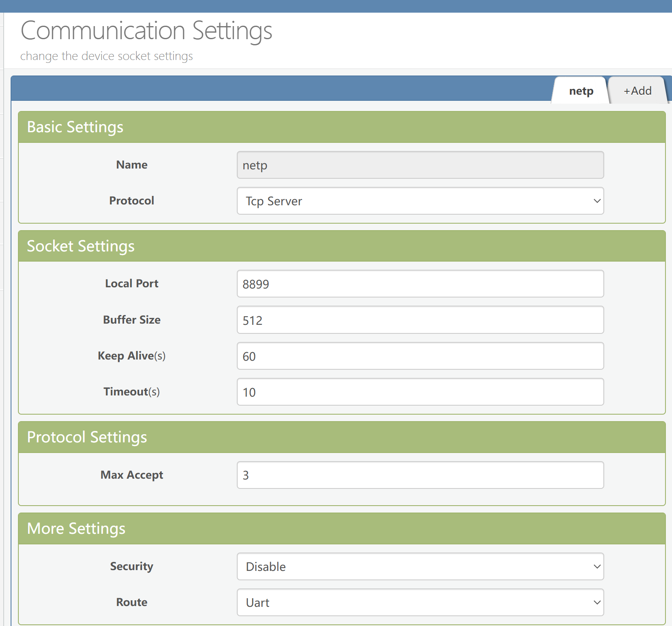Click the subtitle 'change the device socket settings'

pyautogui.click(x=107, y=56)
